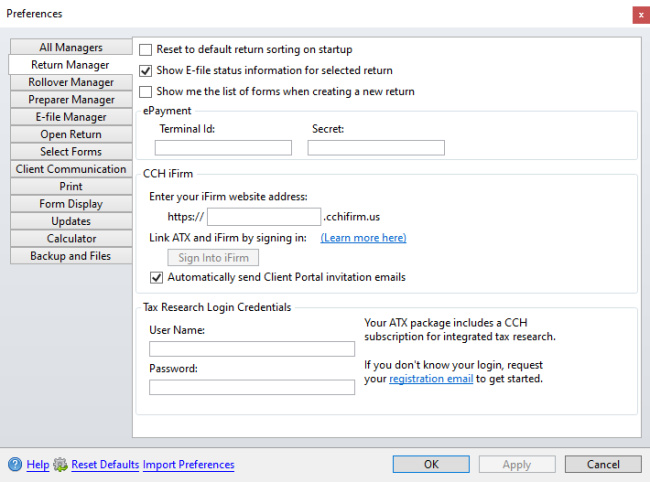Click the Import Preferences link
This screenshot has height=482, width=650.
pos(189,465)
